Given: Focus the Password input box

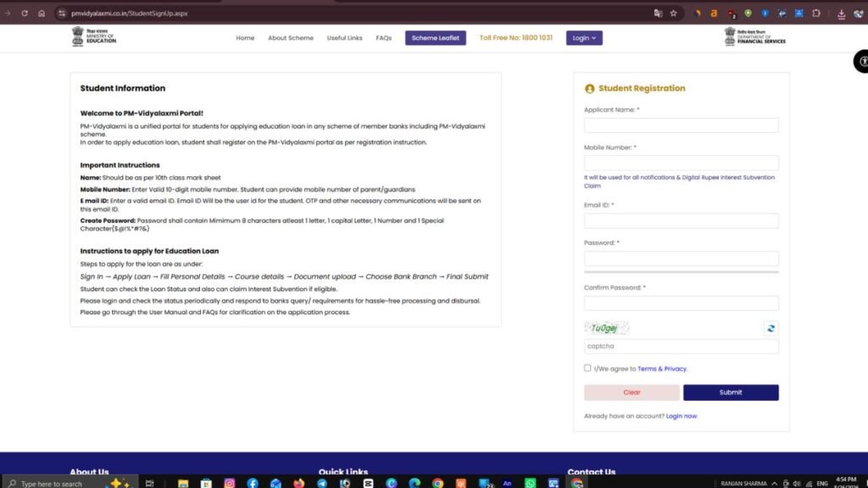Looking at the screenshot, I should click(x=681, y=258).
